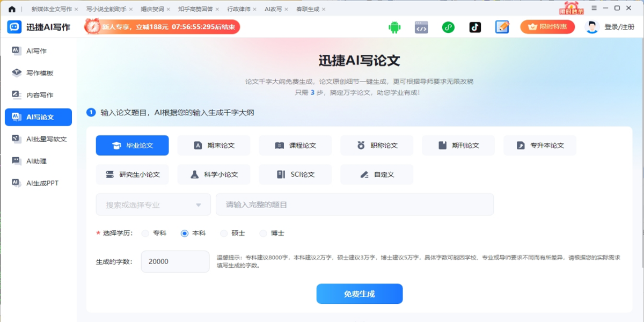
Task: Select the SCI论文 paper type
Action: pos(295,174)
